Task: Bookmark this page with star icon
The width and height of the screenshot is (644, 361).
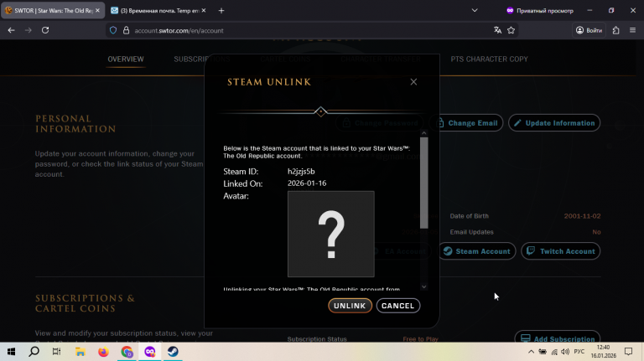Action: (511, 30)
